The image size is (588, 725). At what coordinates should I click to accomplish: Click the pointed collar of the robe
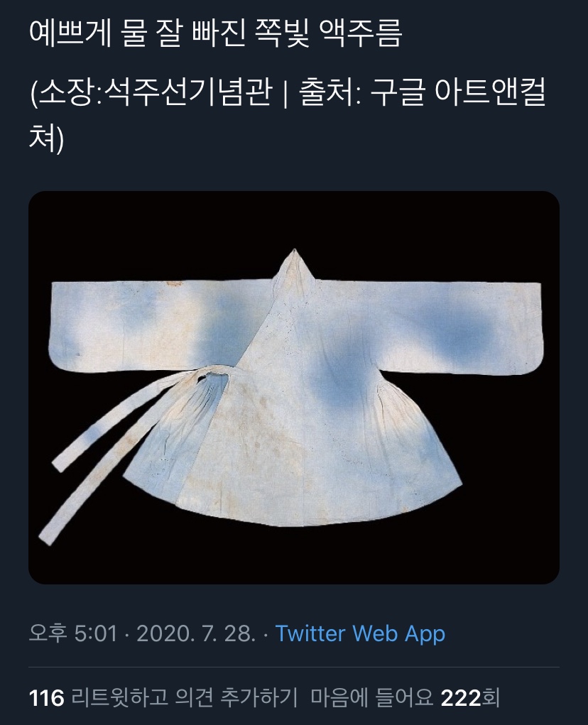(295, 267)
